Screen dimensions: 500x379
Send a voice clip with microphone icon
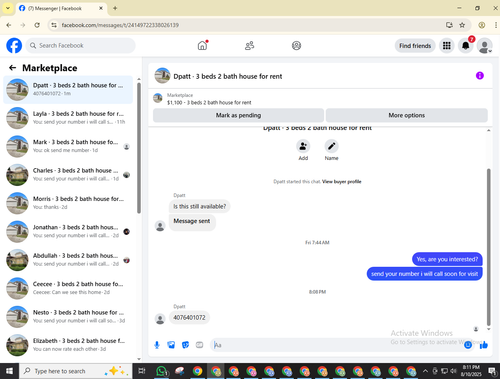157,345
